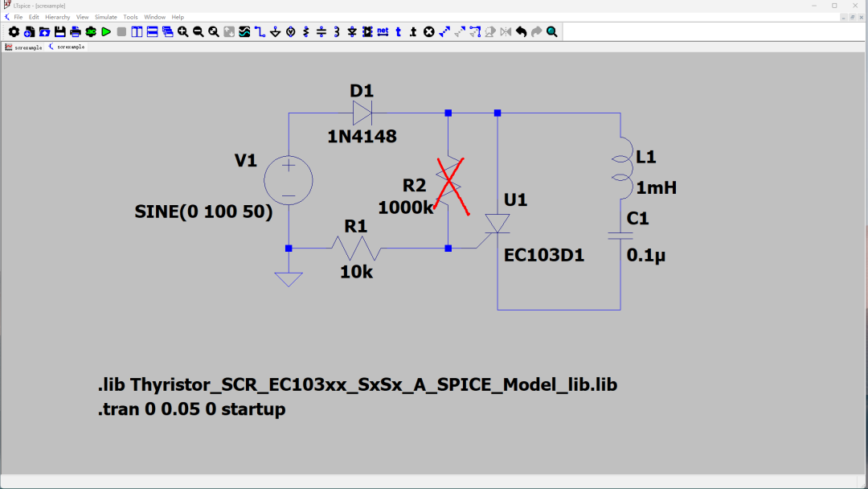Viewport: 868px width, 489px height.
Task: Open the Hierarchy menu
Action: pos(57,17)
